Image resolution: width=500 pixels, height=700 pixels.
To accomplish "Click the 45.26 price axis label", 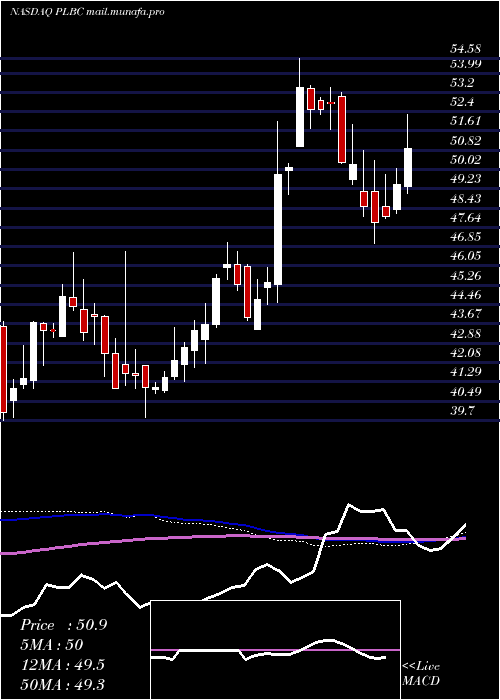I will (x=466, y=275).
